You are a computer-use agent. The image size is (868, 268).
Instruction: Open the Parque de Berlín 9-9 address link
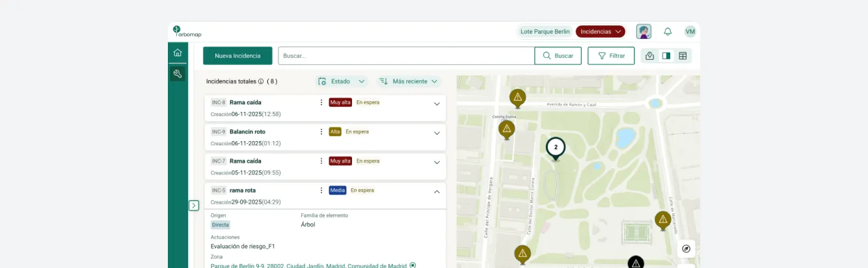point(309,265)
